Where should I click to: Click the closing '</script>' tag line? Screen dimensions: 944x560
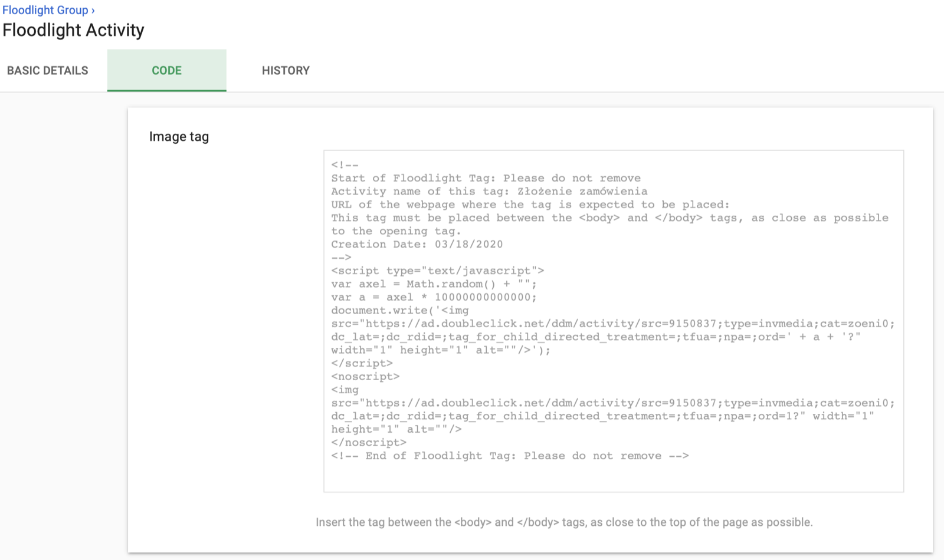(x=362, y=363)
